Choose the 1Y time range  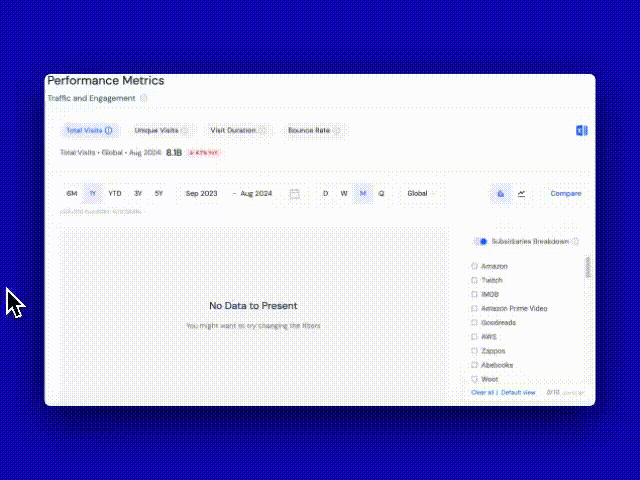click(93, 193)
